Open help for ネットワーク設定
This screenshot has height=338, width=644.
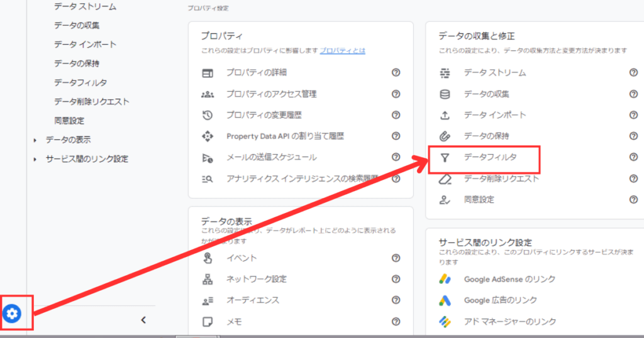pyautogui.click(x=396, y=279)
